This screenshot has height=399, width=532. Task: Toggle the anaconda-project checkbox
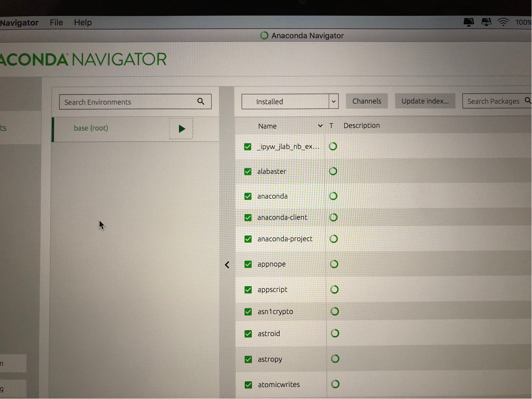248,239
